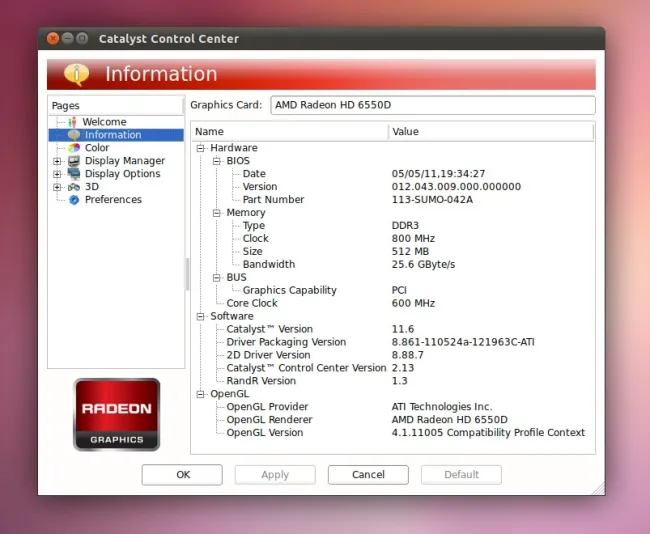Select the Memory Size row
This screenshot has height=534, width=650.
(x=393, y=251)
